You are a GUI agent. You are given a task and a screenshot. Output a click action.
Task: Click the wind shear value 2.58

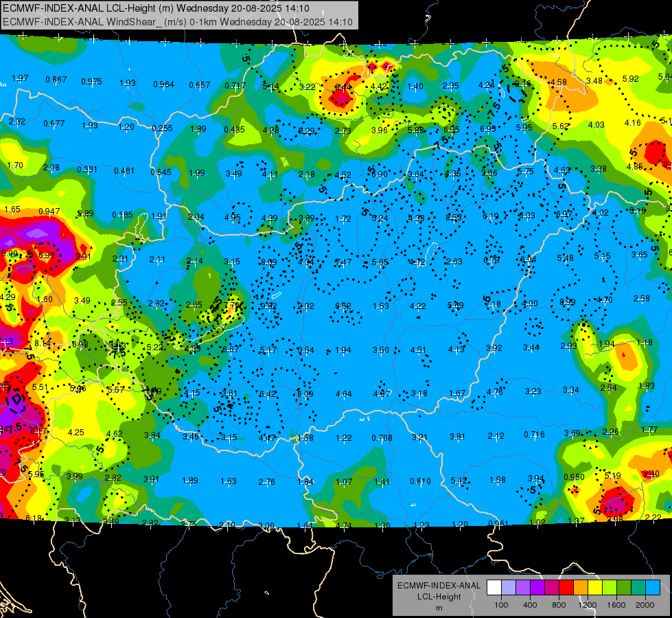click(641, 298)
